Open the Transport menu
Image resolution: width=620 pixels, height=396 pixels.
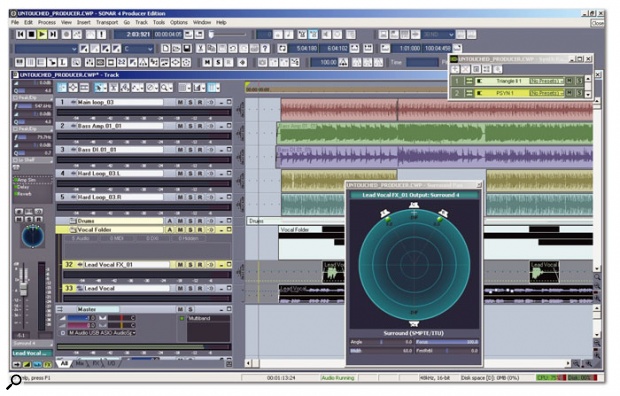coord(107,23)
